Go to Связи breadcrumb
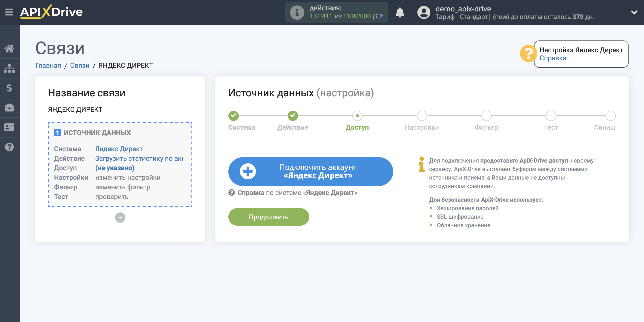The height and width of the screenshot is (322, 644). coord(79,65)
